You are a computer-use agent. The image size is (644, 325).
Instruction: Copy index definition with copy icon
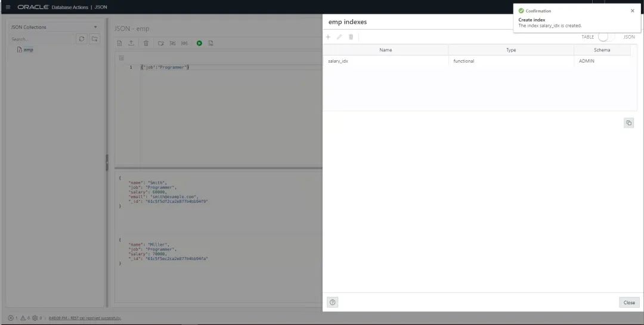pyautogui.click(x=629, y=123)
